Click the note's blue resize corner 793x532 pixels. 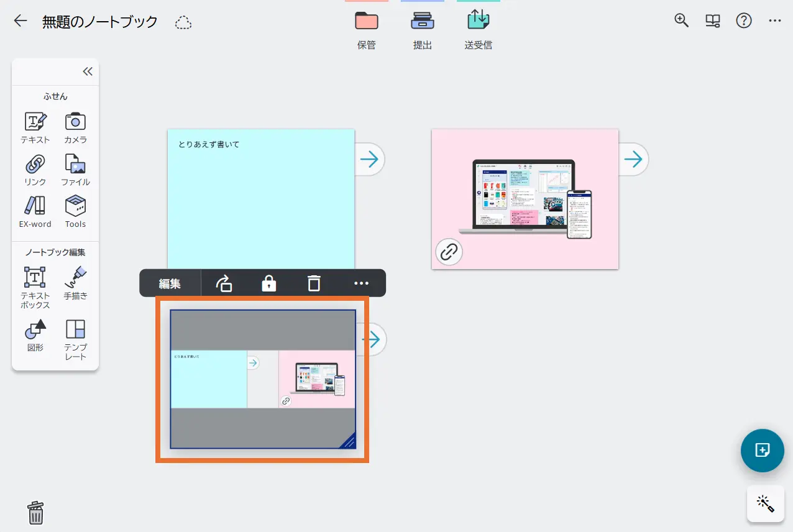tap(348, 441)
